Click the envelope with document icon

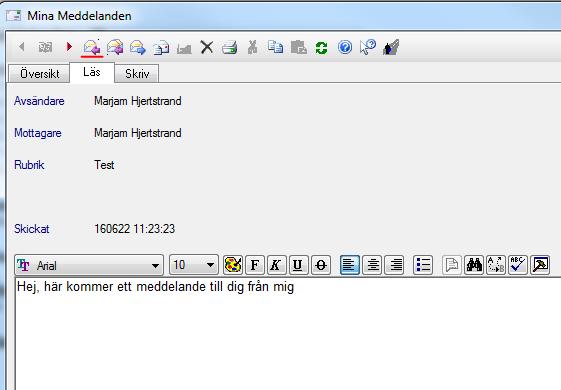click(161, 48)
